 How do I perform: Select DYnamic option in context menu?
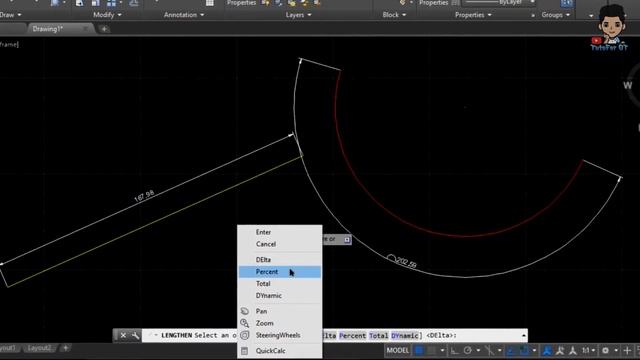tap(280, 296)
